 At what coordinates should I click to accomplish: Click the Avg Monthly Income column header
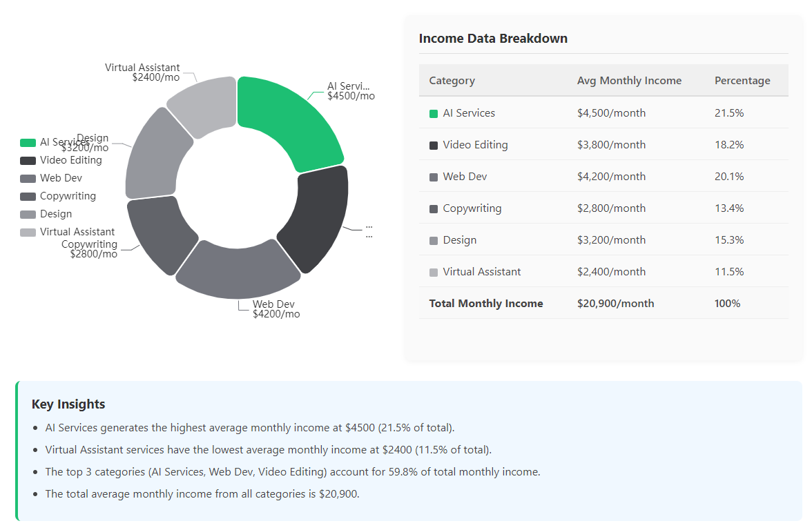[629, 81]
